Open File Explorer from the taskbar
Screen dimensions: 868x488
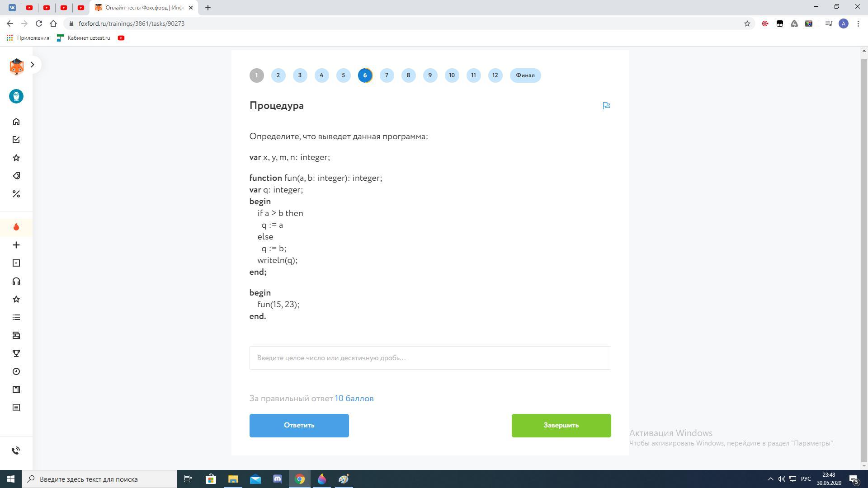coord(233,479)
